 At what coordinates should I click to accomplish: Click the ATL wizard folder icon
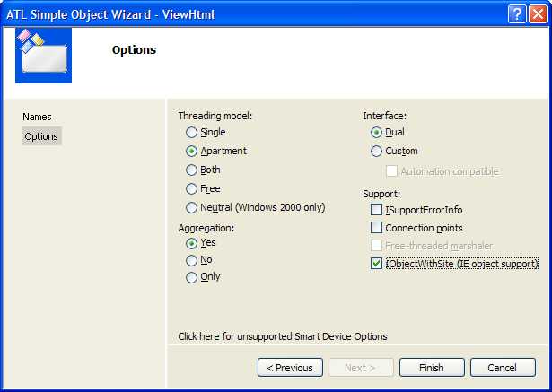(x=43, y=56)
